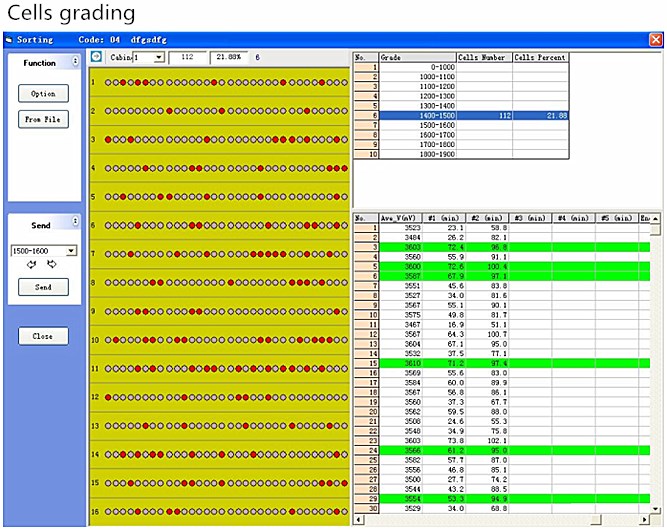Click the left cycle arrow under Send
This screenshot has height=529, width=667.
pos(33,266)
